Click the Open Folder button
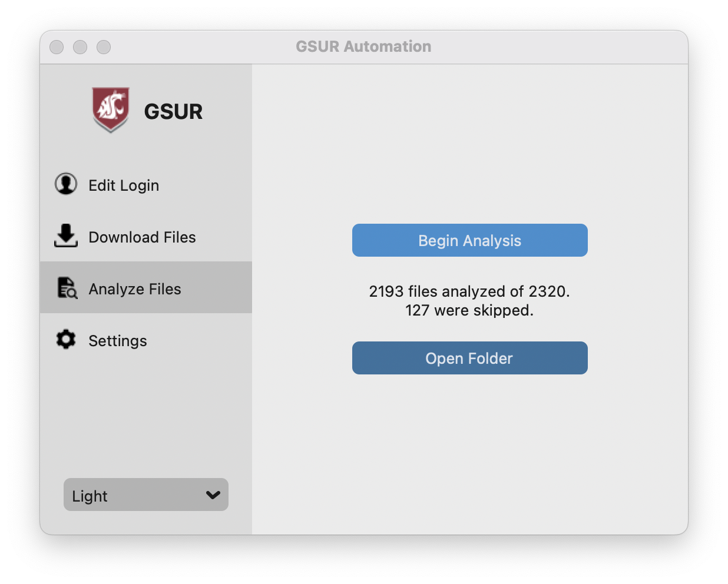This screenshot has height=584, width=728. point(470,358)
